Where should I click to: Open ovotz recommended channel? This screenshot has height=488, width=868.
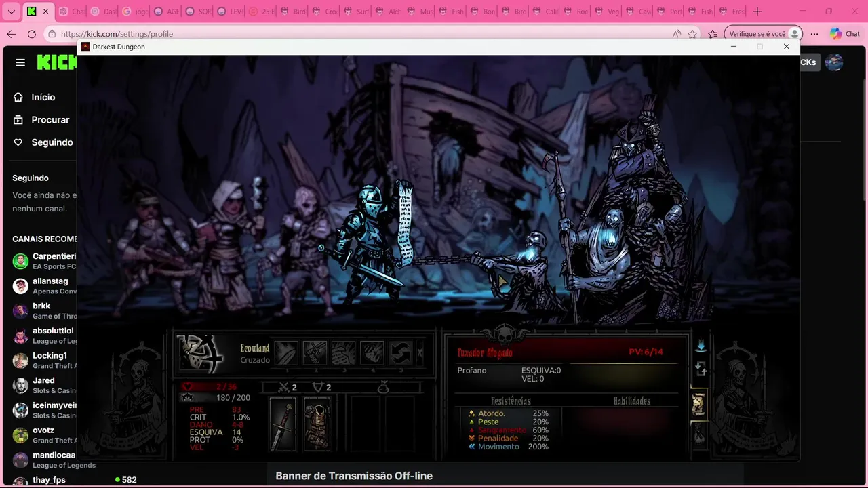pos(44,435)
